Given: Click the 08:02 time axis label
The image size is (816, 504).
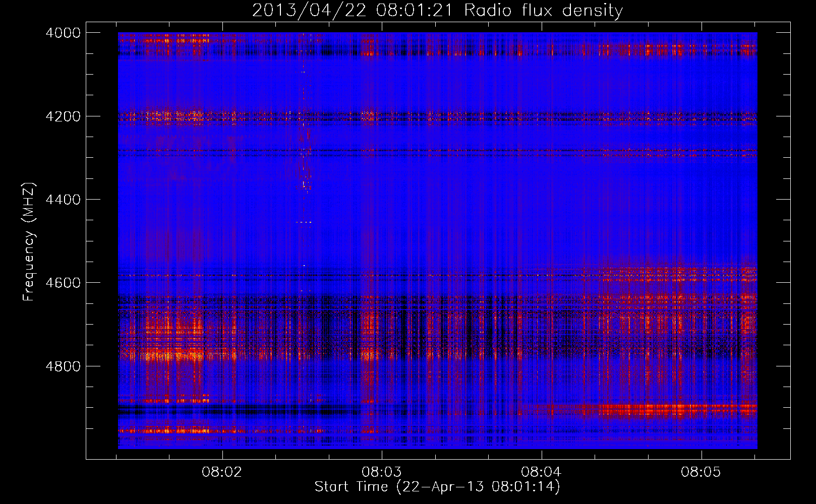Looking at the screenshot, I should 222,472.
